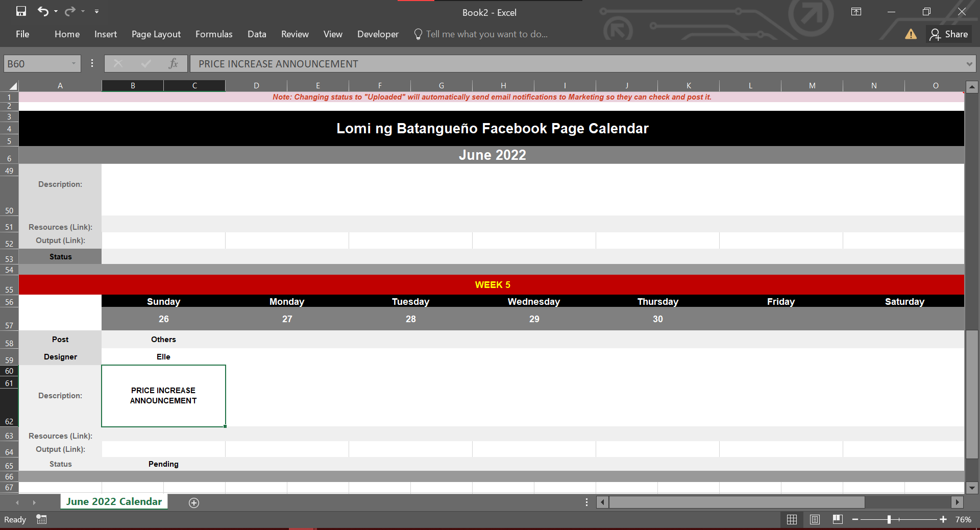Open Customize Quick Access Toolbar dropdown

pos(96,11)
